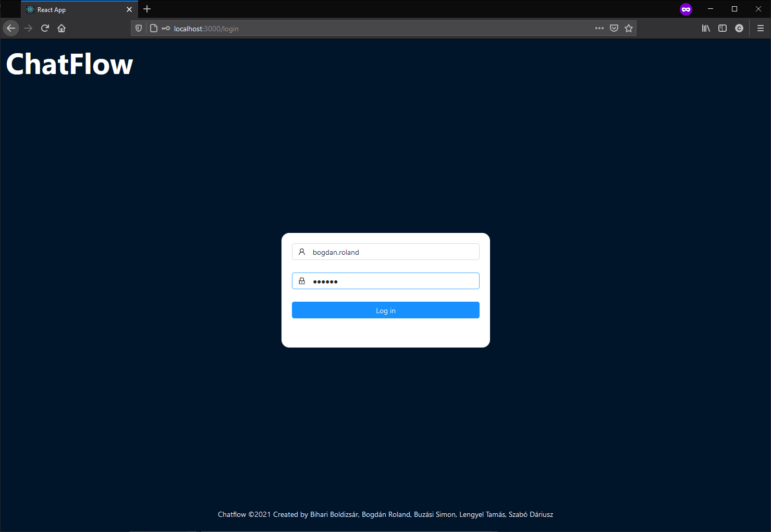The width and height of the screenshot is (771, 532).
Task: Click the private browsing mask icon
Action: point(686,9)
